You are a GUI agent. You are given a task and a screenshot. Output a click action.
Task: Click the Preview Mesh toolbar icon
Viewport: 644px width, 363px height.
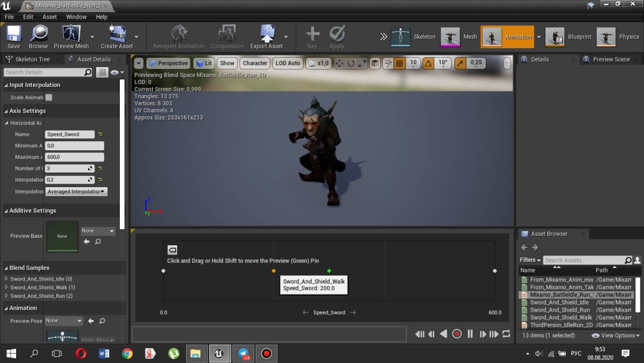click(x=71, y=37)
